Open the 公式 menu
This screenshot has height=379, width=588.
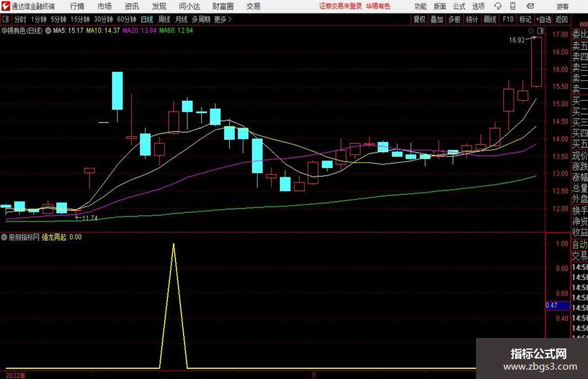[459, 6]
